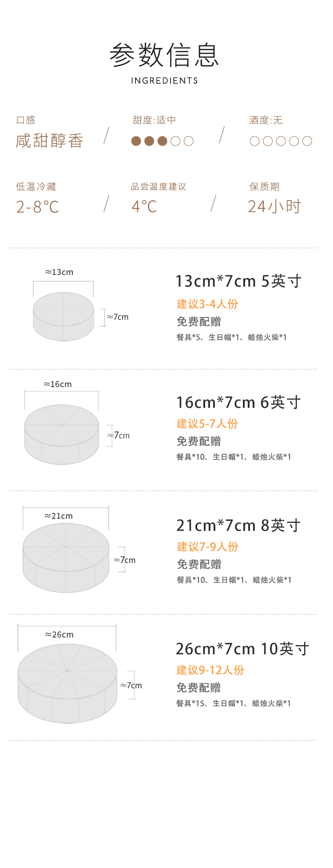
Task: Click the 参数信息 heading
Action: [164, 55]
